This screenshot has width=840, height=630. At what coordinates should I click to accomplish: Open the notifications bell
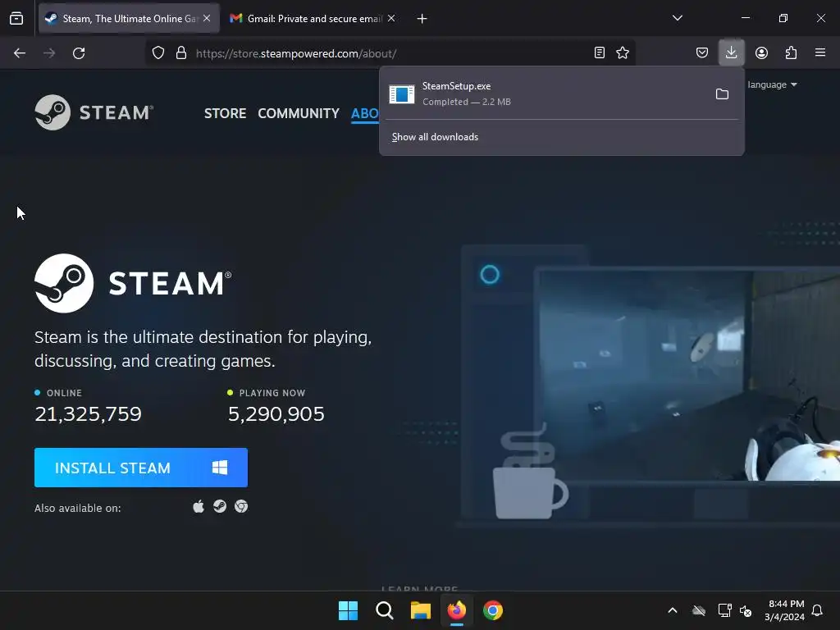[817, 610]
